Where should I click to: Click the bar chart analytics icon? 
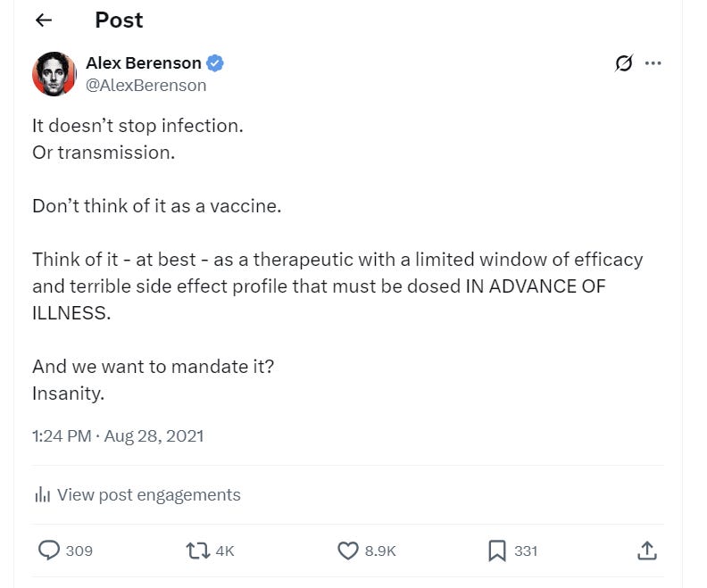point(41,494)
